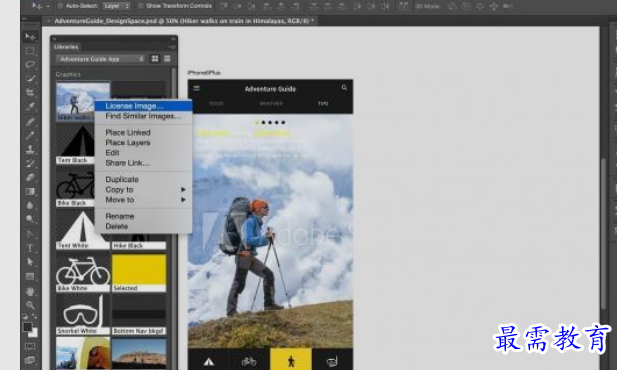This screenshot has height=370, width=617.
Task: Select the yellow Selected library swatch
Action: pyautogui.click(x=139, y=273)
